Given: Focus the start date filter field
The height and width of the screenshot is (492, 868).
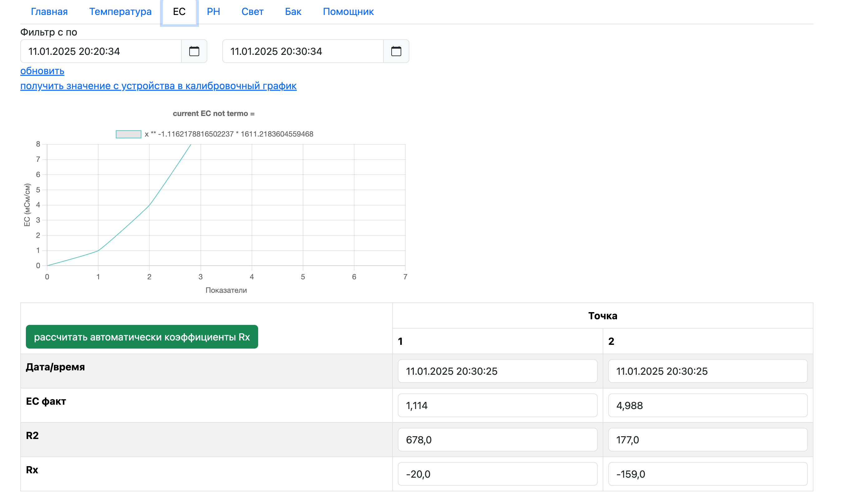Looking at the screenshot, I should 101,51.
